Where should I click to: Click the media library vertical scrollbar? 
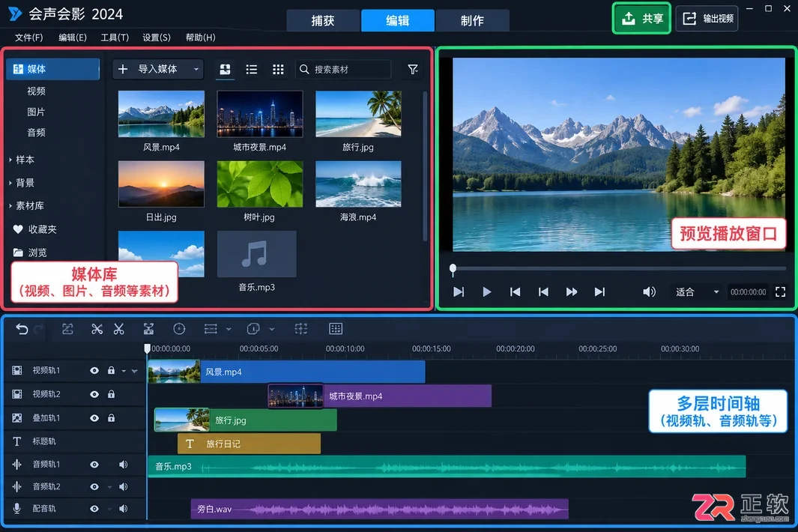tap(425, 166)
